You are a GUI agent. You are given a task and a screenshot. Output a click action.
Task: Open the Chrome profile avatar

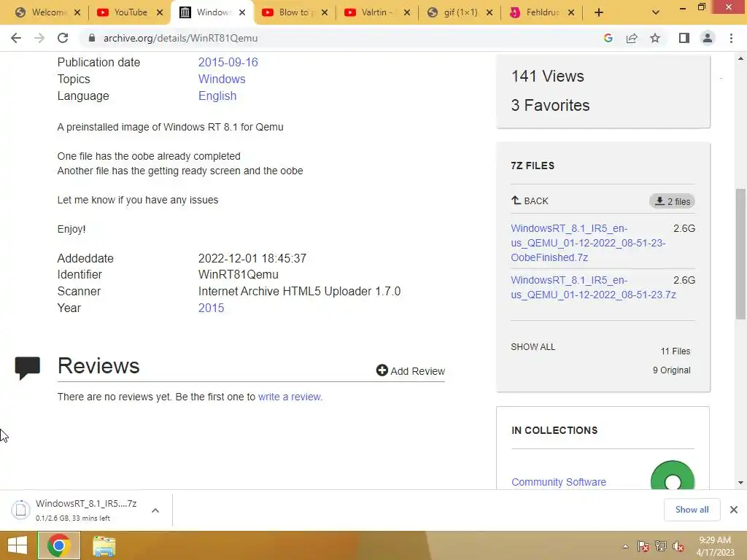(708, 38)
